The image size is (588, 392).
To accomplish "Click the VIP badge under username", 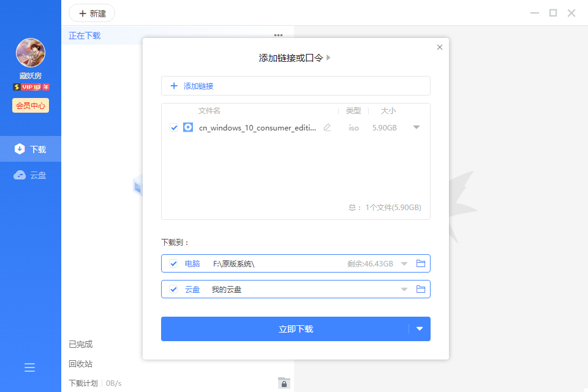I will (31, 87).
